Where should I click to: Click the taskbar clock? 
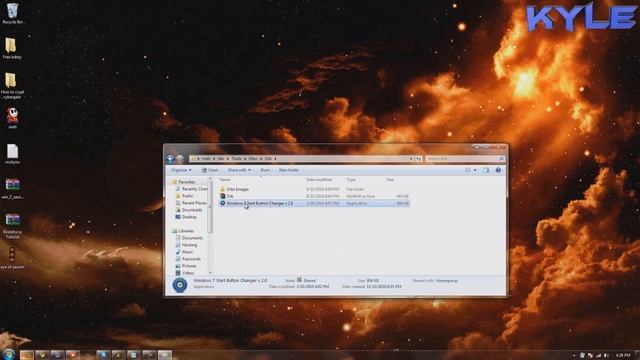click(623, 356)
